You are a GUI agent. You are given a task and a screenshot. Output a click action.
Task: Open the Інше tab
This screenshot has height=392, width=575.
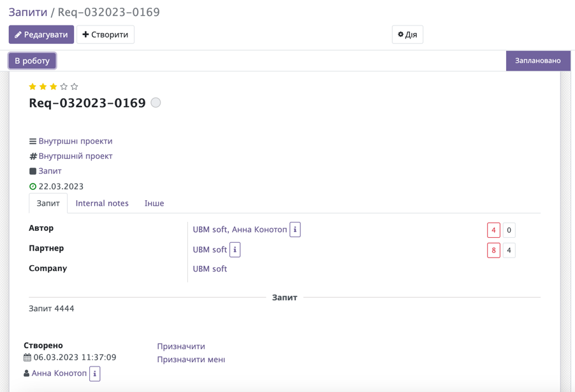point(155,203)
